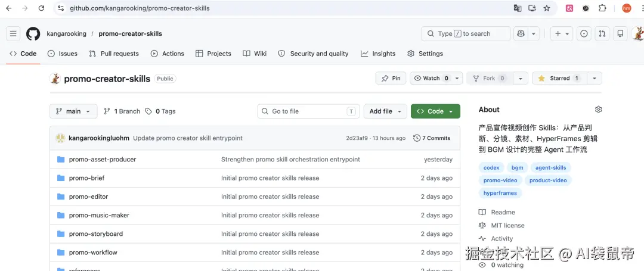Open pink extension icon in browser toolbar

tap(569, 8)
